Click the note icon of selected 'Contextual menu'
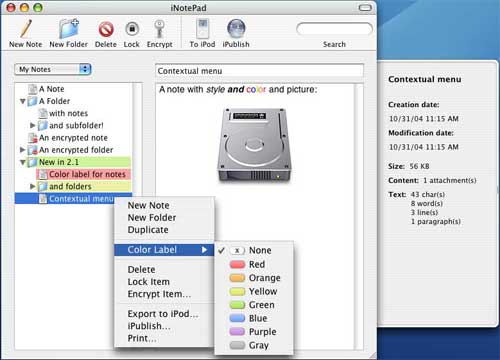Screen dimensions: 500x360 (x=43, y=199)
